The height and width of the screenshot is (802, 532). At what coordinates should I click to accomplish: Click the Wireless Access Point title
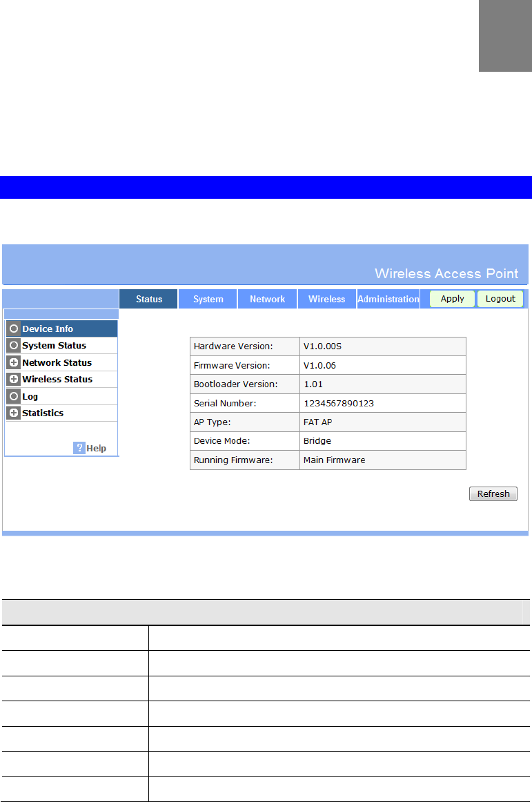point(446,273)
